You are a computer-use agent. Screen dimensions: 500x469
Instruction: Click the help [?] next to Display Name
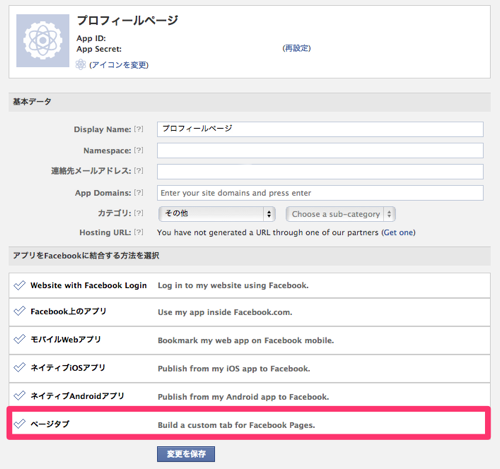[x=139, y=129]
